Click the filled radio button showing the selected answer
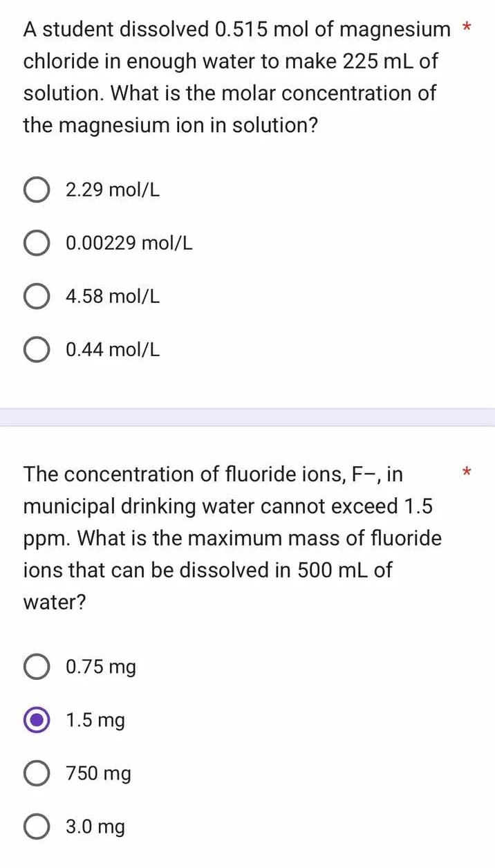The height and width of the screenshot is (868, 495). pyautogui.click(x=37, y=719)
